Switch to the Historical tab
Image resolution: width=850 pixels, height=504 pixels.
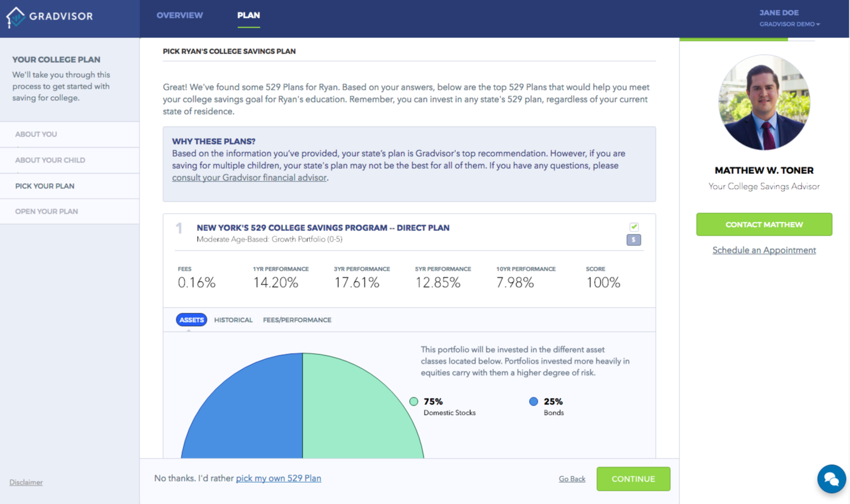coord(233,320)
